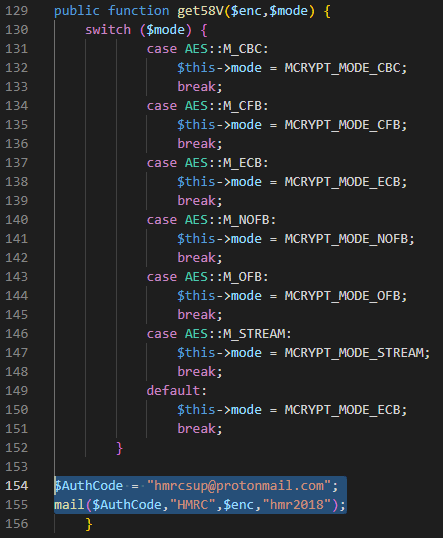Click the "HMRC" string on line 155
This screenshot has width=443, height=538.
pos(193,504)
